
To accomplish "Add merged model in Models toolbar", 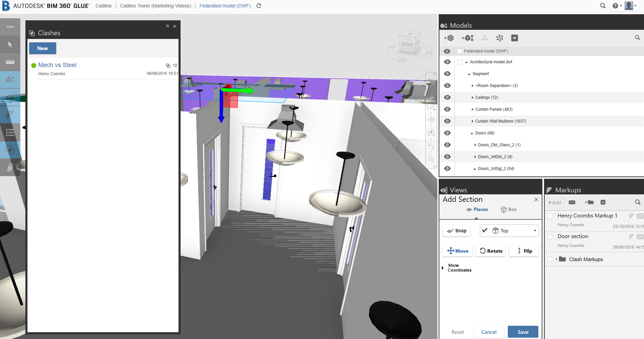I will (468, 38).
